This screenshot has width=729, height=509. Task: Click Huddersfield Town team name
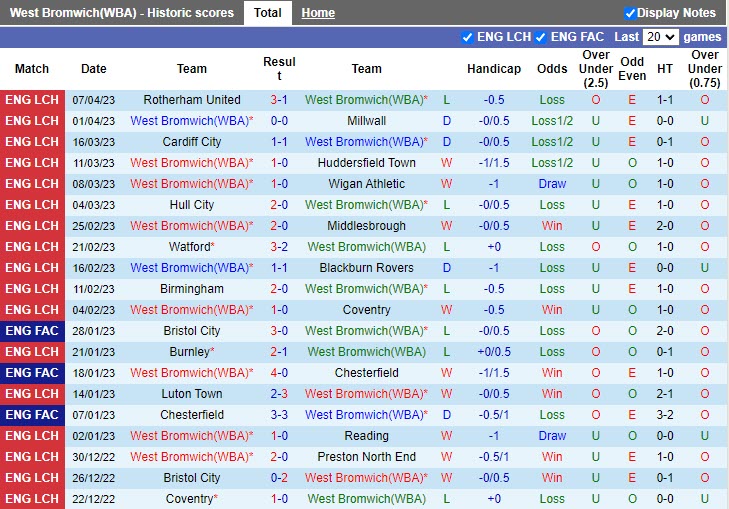[366, 163]
